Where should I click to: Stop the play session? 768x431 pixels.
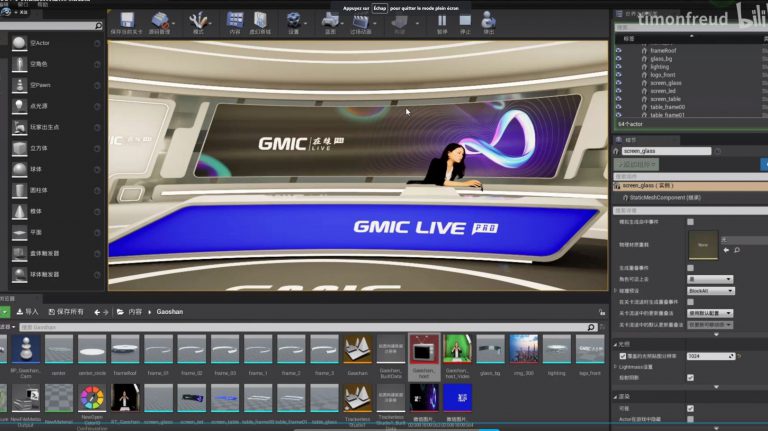465,20
